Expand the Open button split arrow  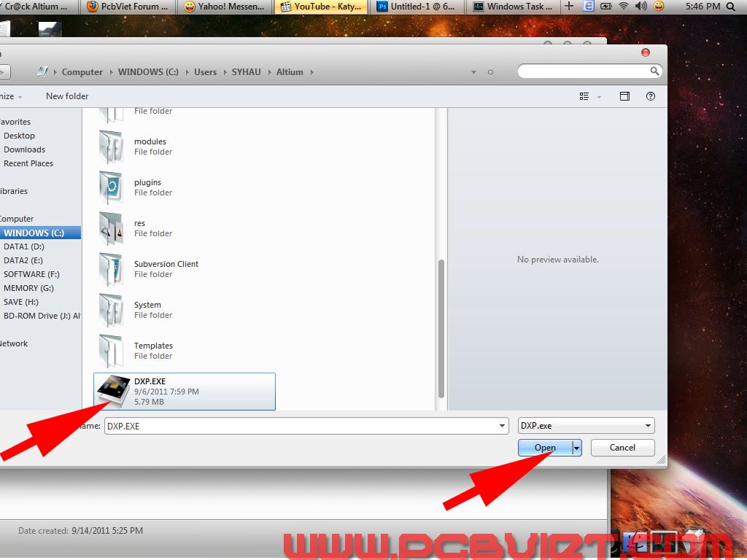tap(576, 448)
